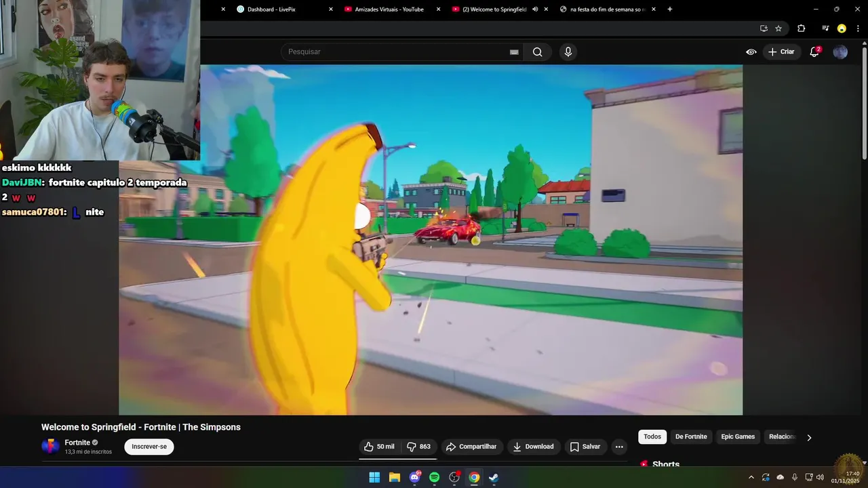Close the na festa do fim de semana tab
The height and width of the screenshot is (488, 868).
(x=653, y=9)
